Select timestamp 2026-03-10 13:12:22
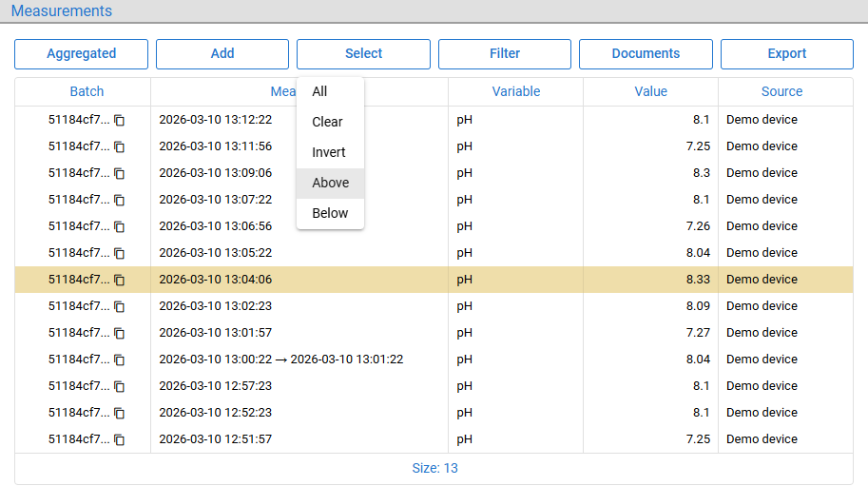This screenshot has width=868, height=486. click(x=216, y=120)
